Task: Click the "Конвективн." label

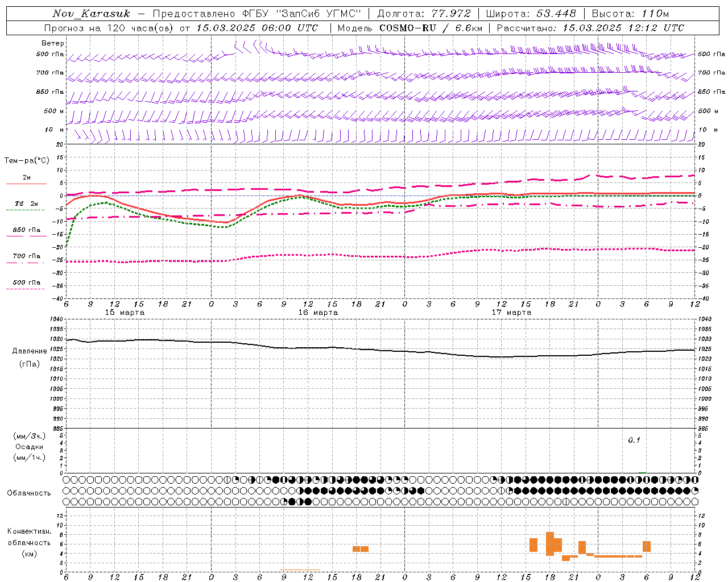Action: point(30,531)
